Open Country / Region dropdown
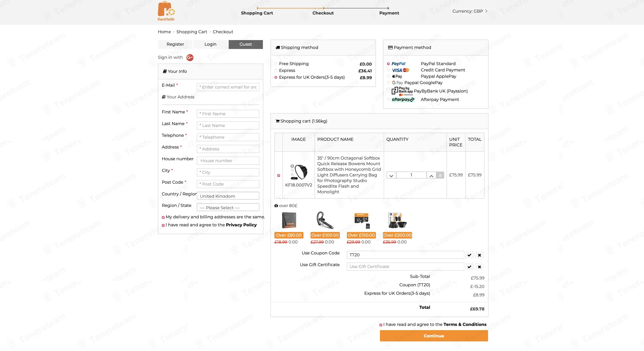Viewport: 644px width, 351px height. click(x=228, y=196)
